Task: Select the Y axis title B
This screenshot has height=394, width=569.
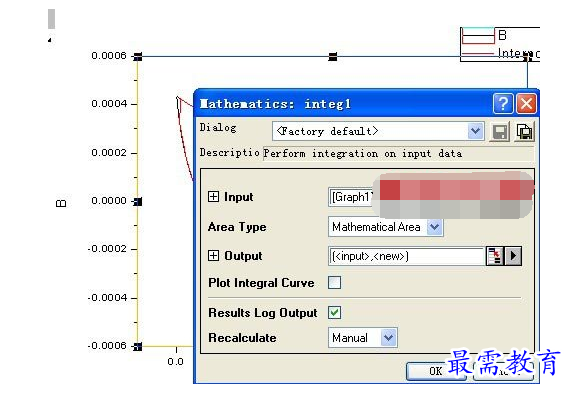Action: (x=61, y=203)
